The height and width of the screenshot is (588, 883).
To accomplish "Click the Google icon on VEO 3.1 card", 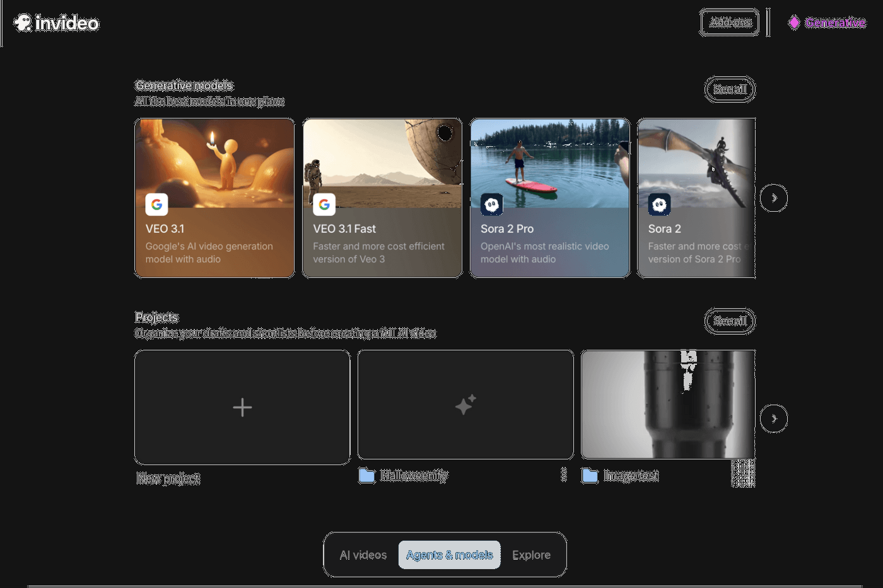I will click(156, 205).
